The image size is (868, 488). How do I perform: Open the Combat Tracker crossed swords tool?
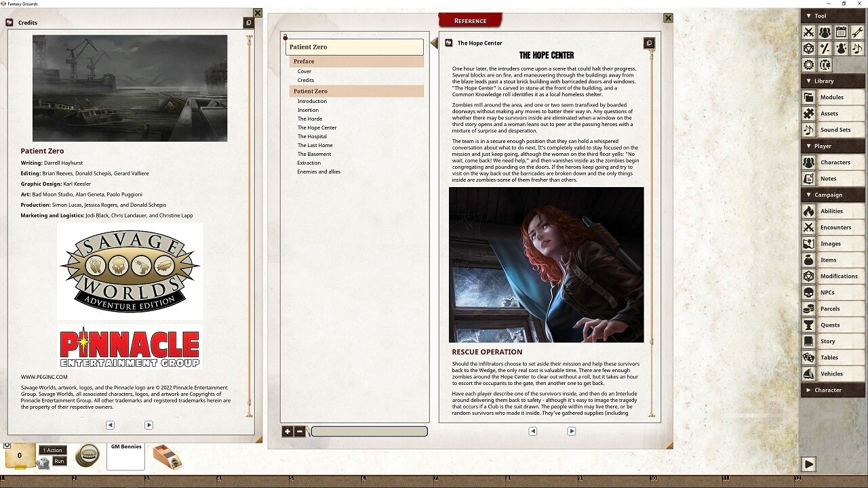[x=808, y=32]
